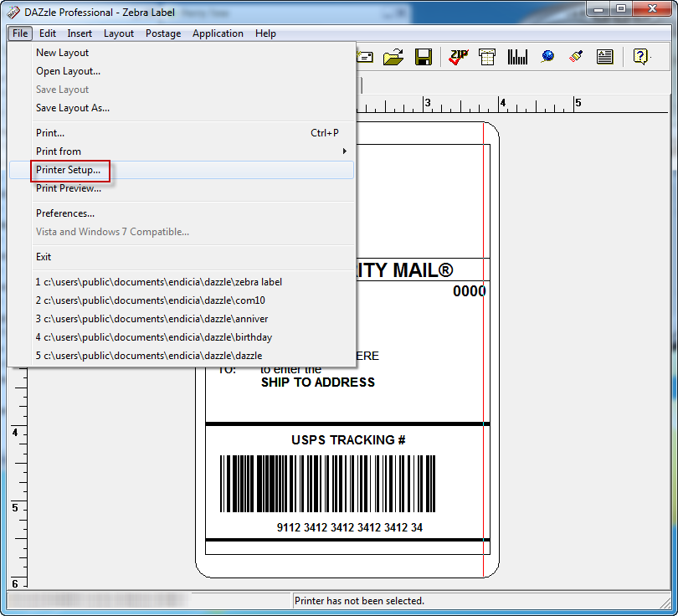Minimize the DAZzle window
The width and height of the screenshot is (678, 616).
pyautogui.click(x=598, y=9)
